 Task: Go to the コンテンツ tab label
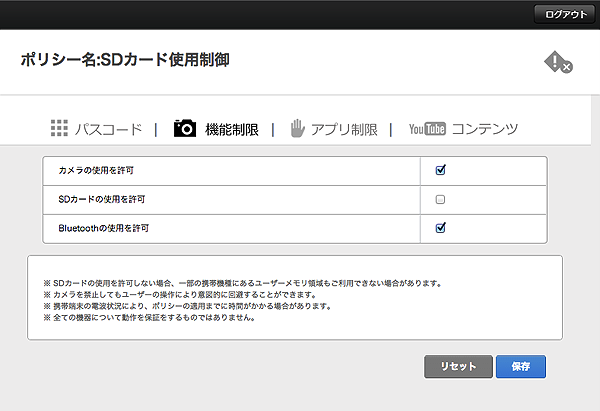(485, 129)
